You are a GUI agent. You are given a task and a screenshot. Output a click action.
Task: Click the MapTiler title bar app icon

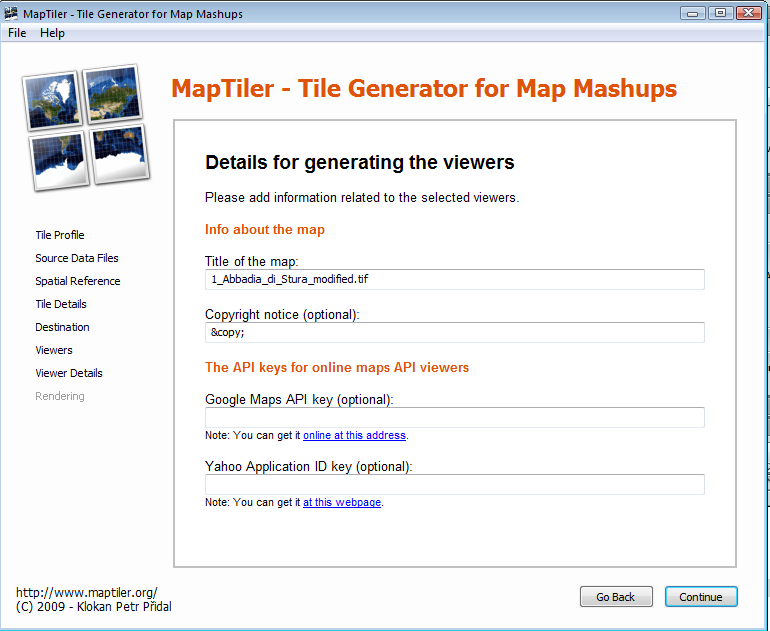[11, 13]
